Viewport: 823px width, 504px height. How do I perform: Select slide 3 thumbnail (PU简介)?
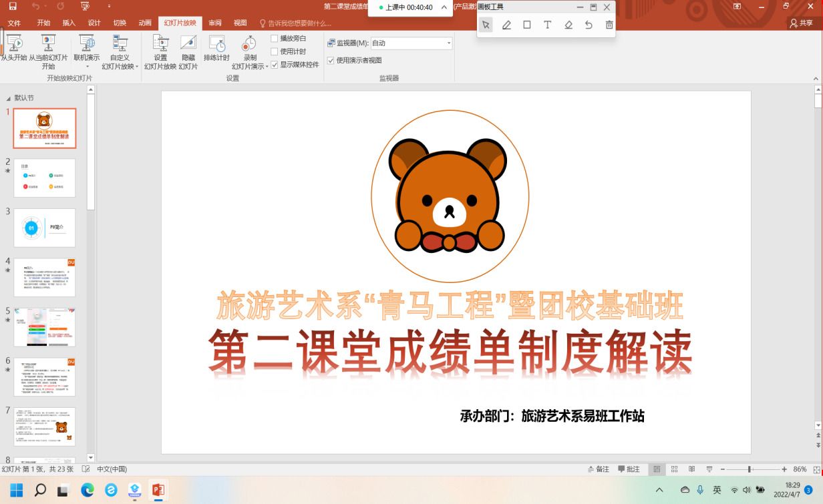tap(45, 228)
